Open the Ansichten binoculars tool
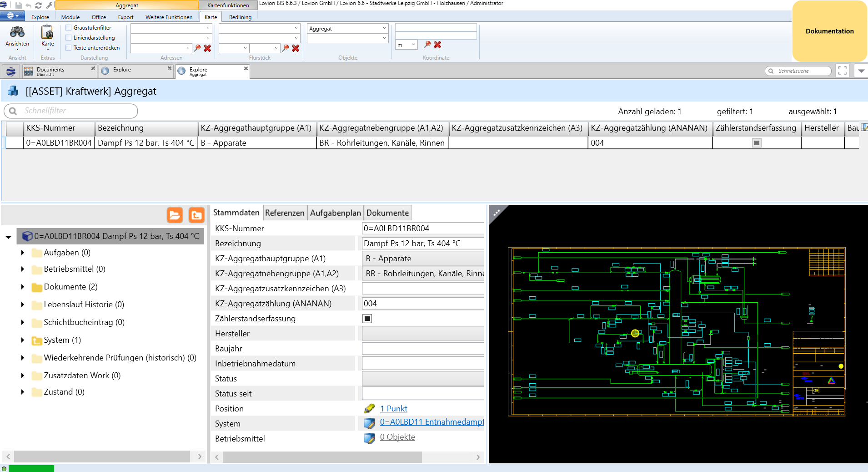This screenshot has width=868, height=472. coord(17,36)
